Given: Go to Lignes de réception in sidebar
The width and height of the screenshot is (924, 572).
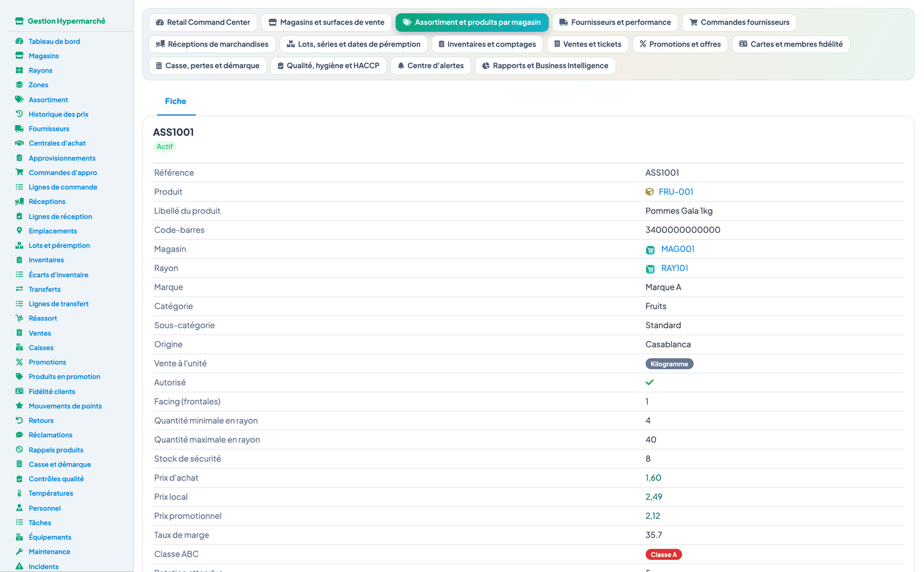Looking at the screenshot, I should pos(60,216).
